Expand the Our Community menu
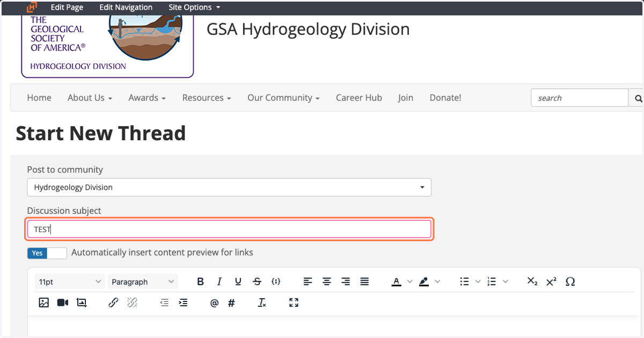Image resolution: width=644 pixels, height=338 pixels. (x=283, y=98)
